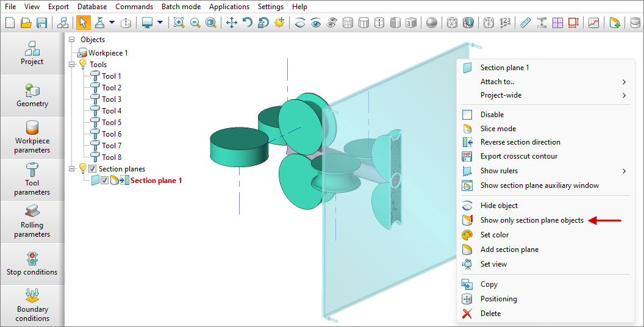Click the purple grid icon in toolbar
Viewport: 644px width, 327px height.
click(557, 23)
